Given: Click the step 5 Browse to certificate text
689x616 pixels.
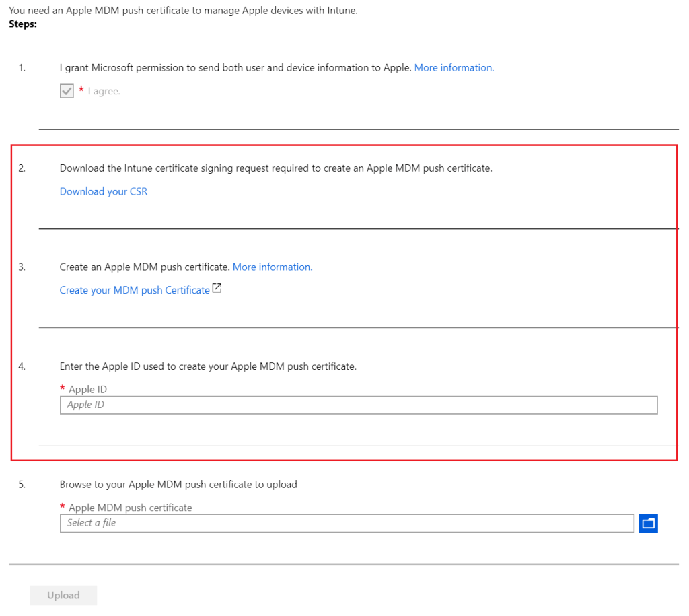Looking at the screenshot, I should point(178,485).
